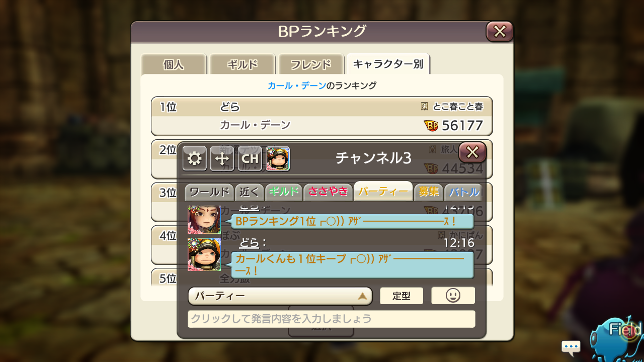Open the 個人 ranking tab
This screenshot has height=362, width=644.
click(174, 64)
